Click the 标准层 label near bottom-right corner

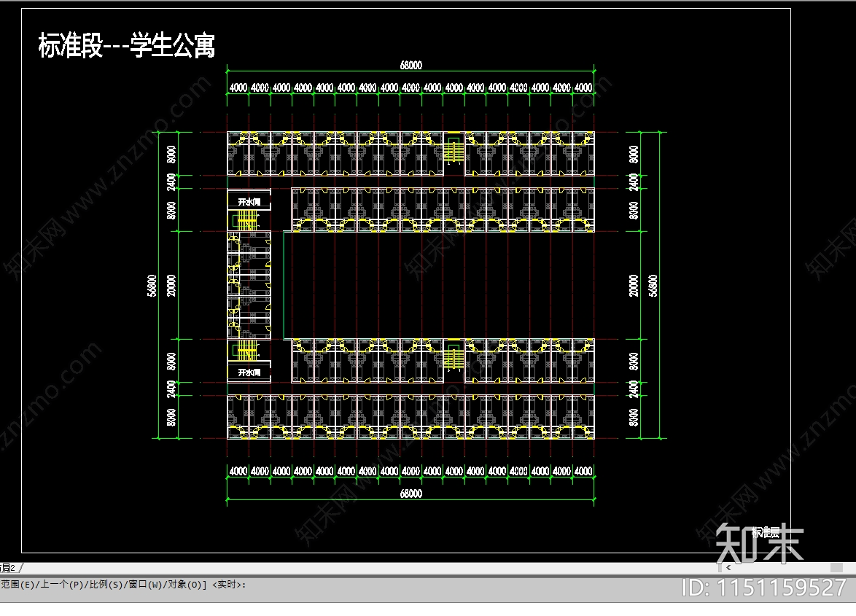pos(766,532)
